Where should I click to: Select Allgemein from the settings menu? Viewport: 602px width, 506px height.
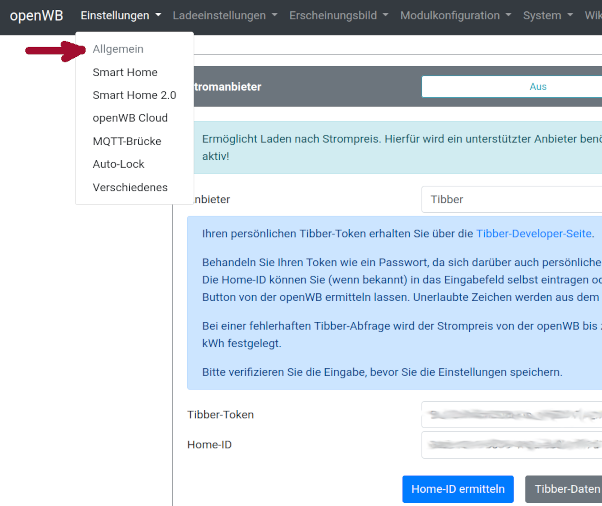pyautogui.click(x=118, y=49)
